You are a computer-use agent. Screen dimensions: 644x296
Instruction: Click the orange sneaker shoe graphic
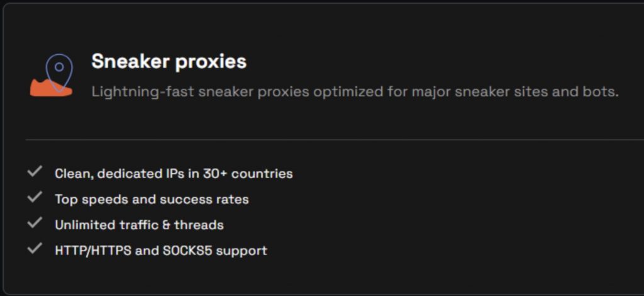[x=44, y=88]
